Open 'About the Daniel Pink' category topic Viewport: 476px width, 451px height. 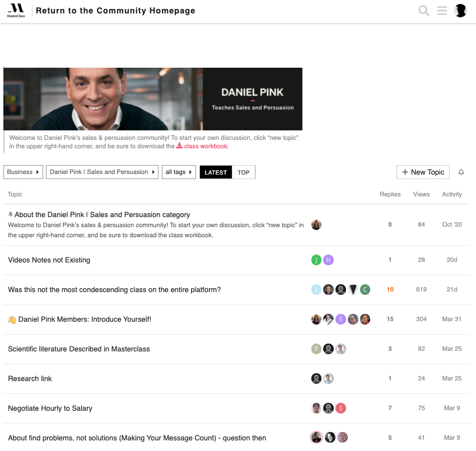[102, 214]
